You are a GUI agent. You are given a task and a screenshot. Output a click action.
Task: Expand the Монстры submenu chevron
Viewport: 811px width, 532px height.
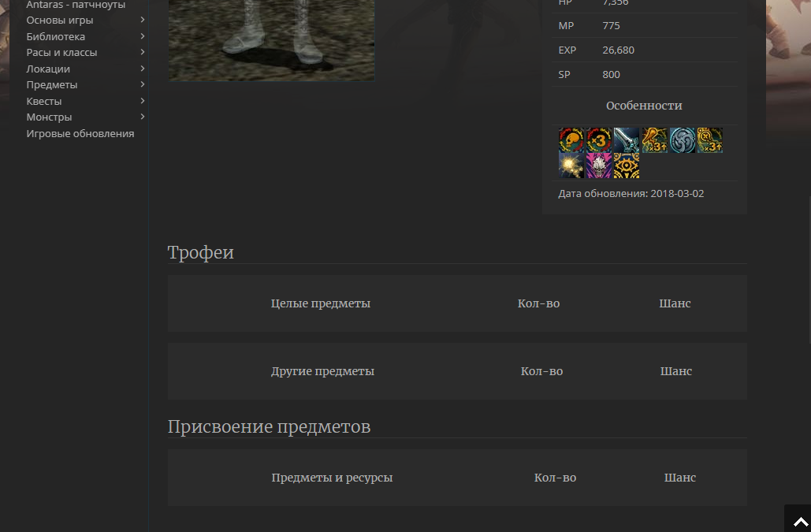coord(143,117)
